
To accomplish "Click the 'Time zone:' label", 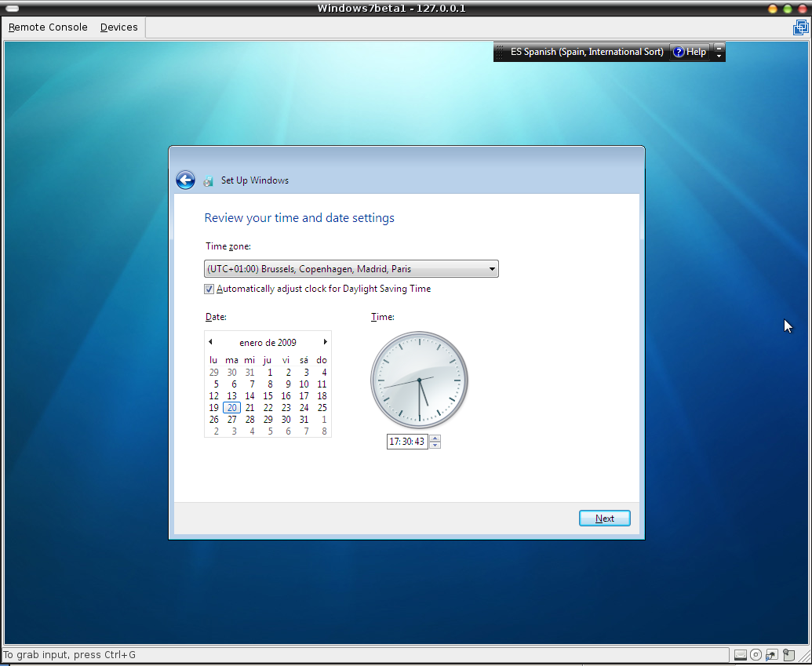I will point(228,246).
